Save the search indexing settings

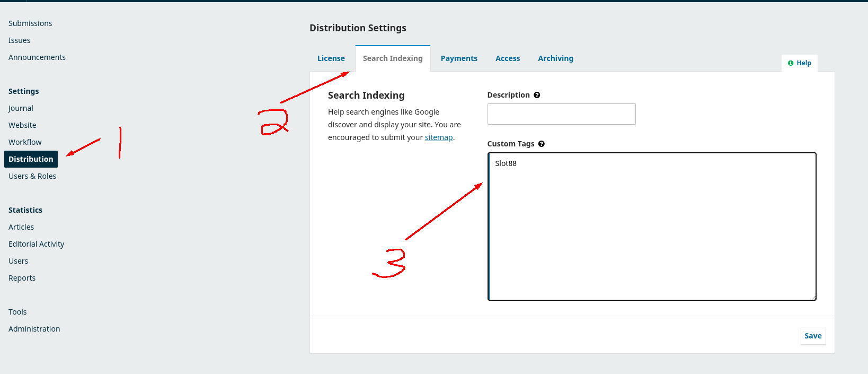click(813, 336)
